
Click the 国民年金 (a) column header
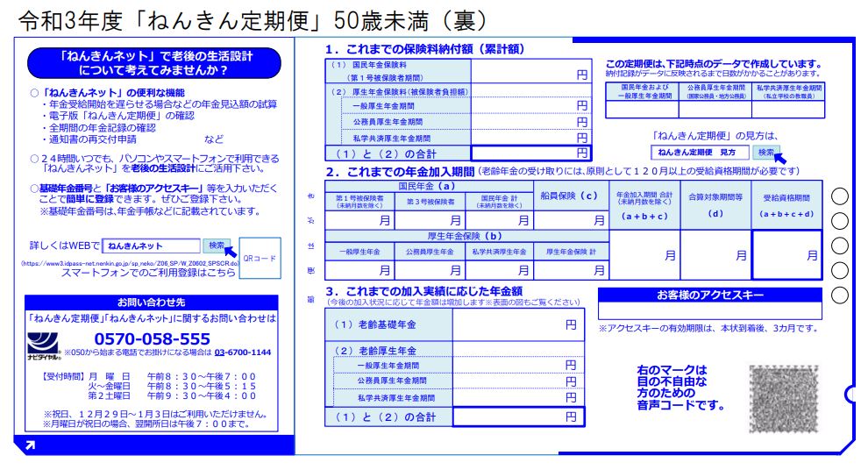[430, 187]
